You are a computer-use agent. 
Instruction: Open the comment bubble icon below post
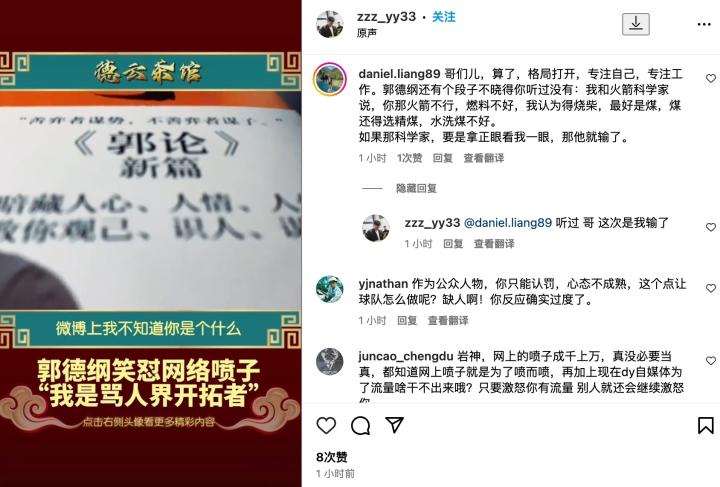pyautogui.click(x=360, y=425)
